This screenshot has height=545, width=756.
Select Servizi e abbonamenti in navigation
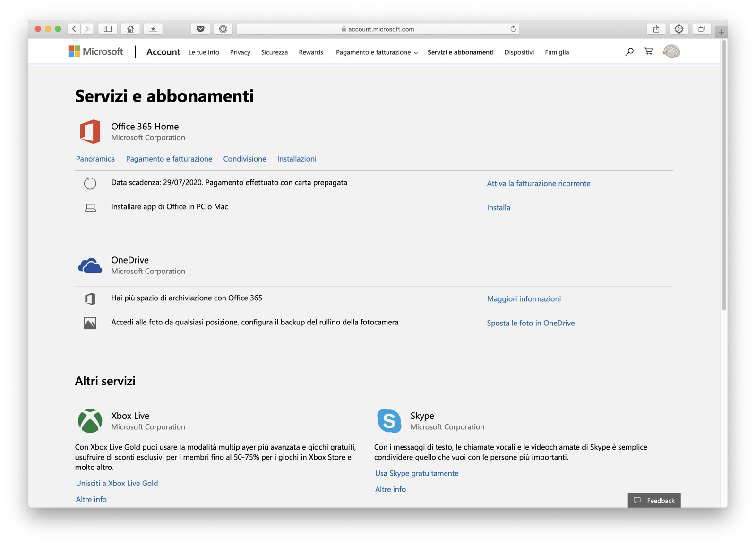click(x=460, y=52)
